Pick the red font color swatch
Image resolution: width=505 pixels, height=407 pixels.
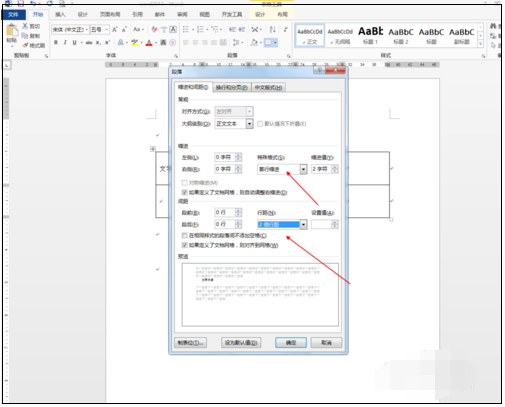click(x=149, y=42)
